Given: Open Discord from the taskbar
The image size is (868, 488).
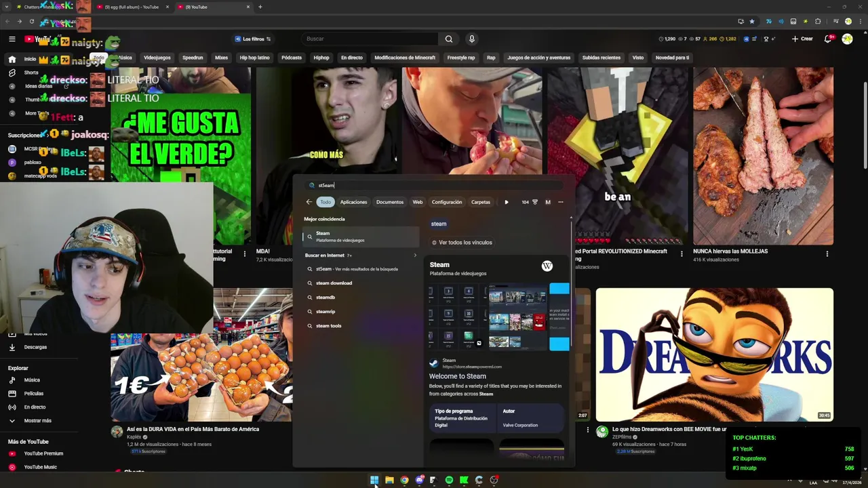Looking at the screenshot, I should 419,480.
